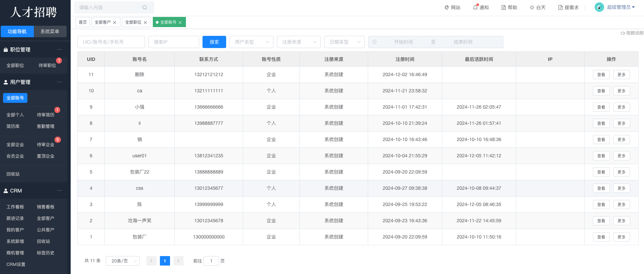Viewport: 644px width, 274px height.
Task: Switch to the 系统菜单 tab
Action: tap(50, 31)
